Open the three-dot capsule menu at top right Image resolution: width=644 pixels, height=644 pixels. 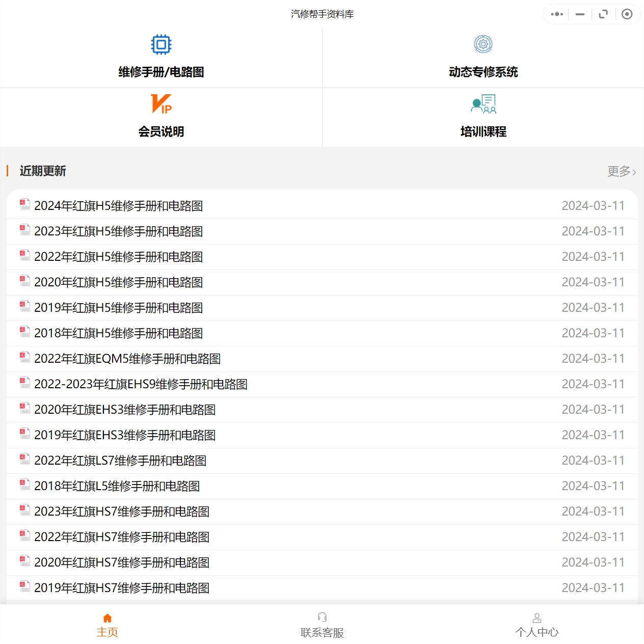click(x=556, y=14)
